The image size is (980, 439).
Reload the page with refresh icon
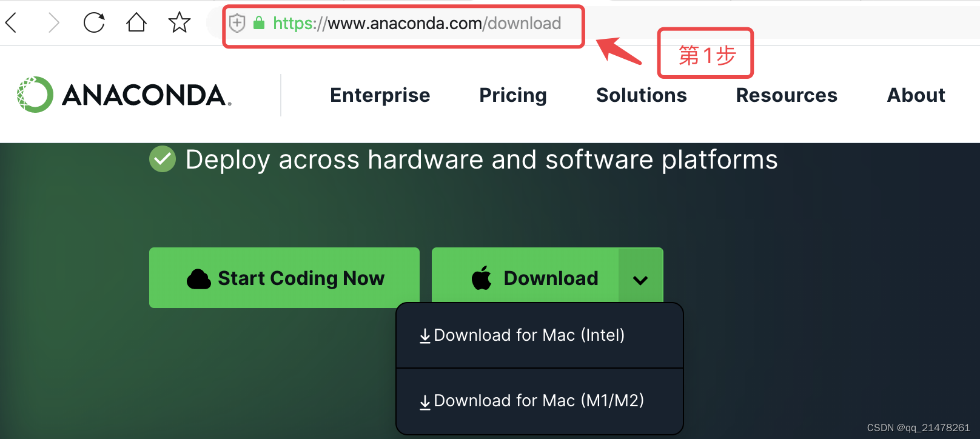(x=94, y=23)
